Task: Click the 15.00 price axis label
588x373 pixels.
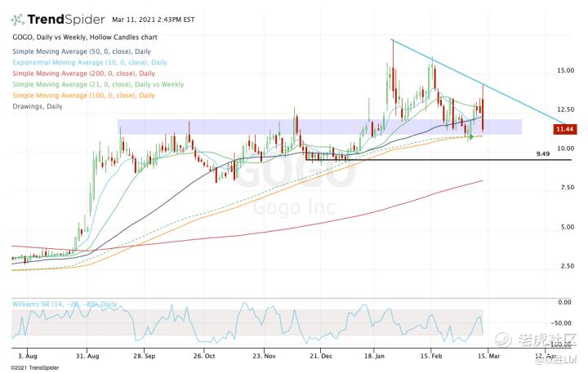Action: (x=565, y=70)
